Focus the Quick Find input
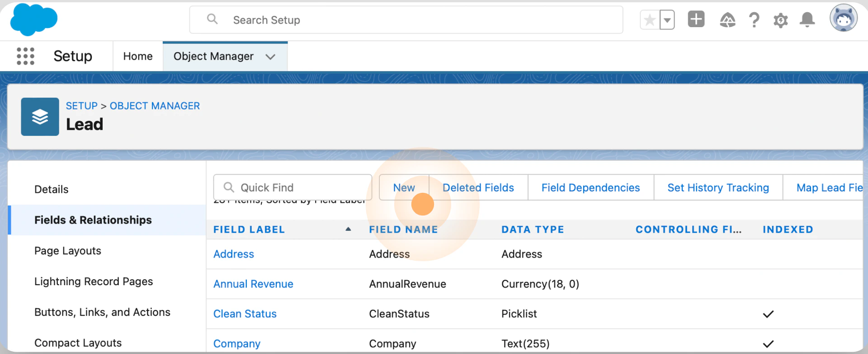Image resolution: width=868 pixels, height=354 pixels. (292, 187)
